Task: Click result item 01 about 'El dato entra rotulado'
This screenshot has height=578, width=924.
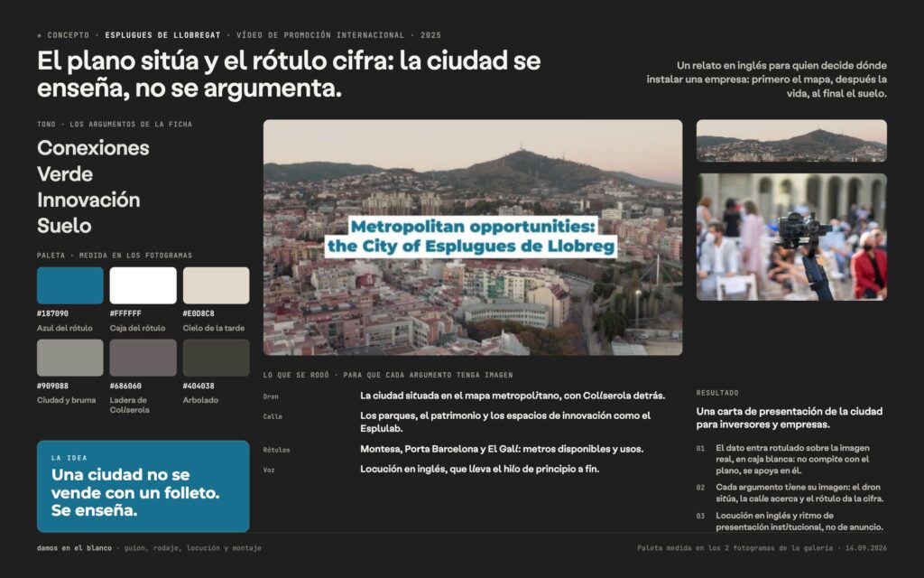Action: (x=792, y=460)
